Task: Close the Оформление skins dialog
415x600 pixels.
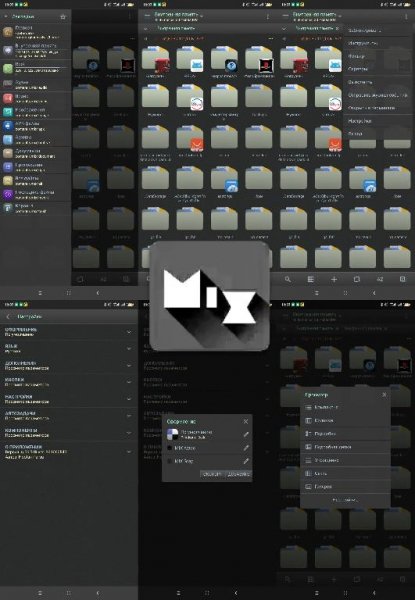Action: (x=246, y=421)
